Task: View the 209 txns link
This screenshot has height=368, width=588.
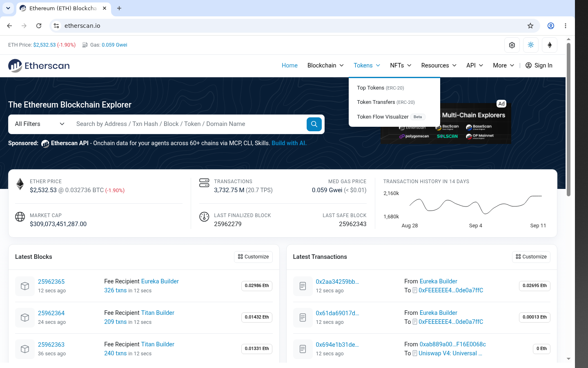Action: 116,322
